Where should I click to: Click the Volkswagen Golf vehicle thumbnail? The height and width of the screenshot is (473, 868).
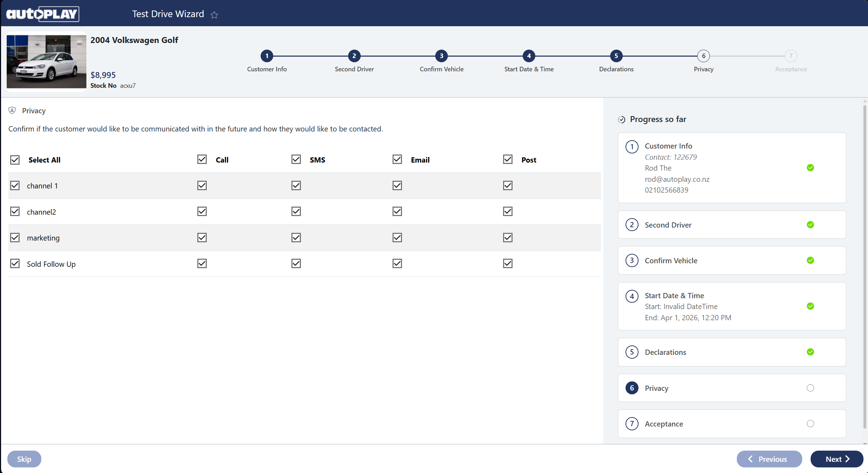pos(47,62)
